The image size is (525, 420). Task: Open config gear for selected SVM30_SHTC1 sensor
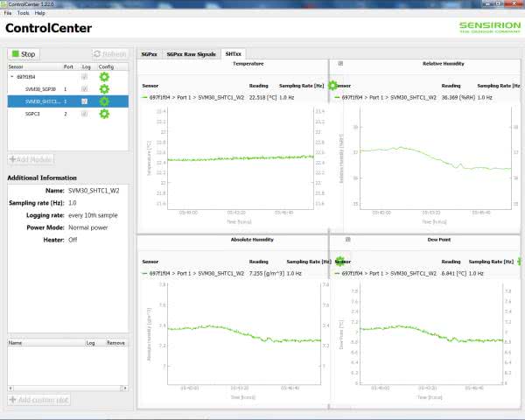pyautogui.click(x=104, y=101)
